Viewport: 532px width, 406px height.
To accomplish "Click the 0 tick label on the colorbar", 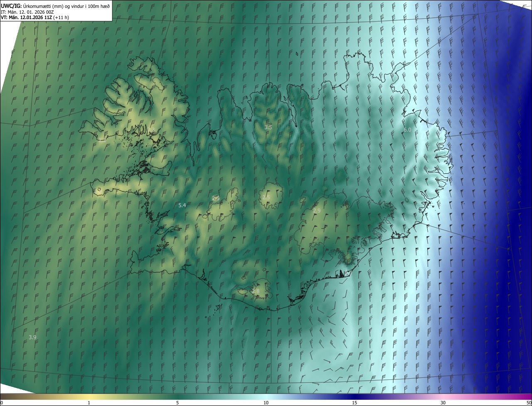I will tap(2, 403).
